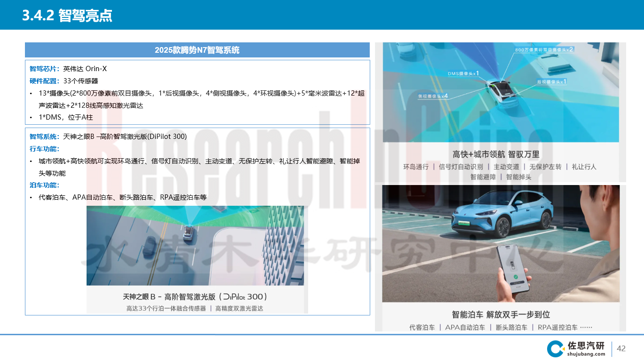
Task: Select the bullet starting 城市领航+高快领航
Action: pos(195,161)
